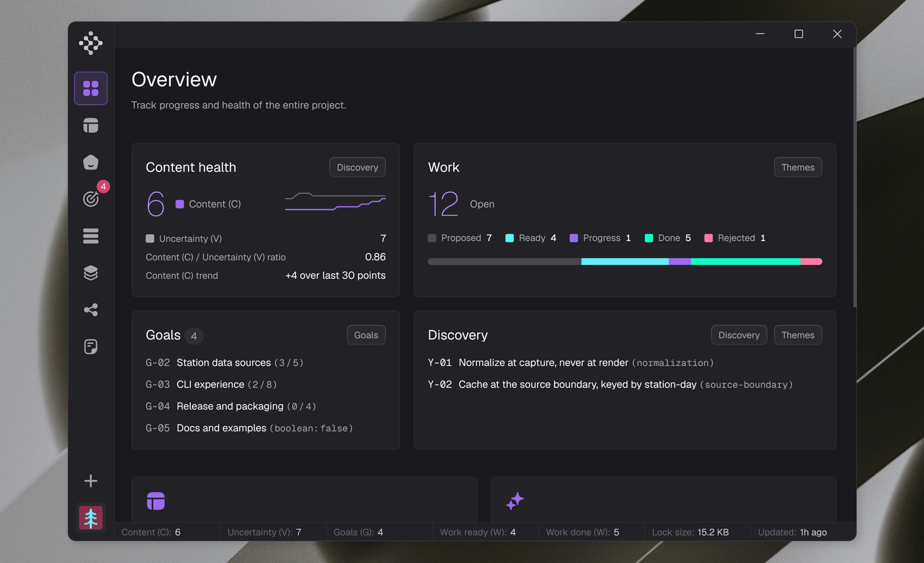This screenshot has width=924, height=563.
Task: Click the purple Content (C) legend swatch
Action: [180, 204]
